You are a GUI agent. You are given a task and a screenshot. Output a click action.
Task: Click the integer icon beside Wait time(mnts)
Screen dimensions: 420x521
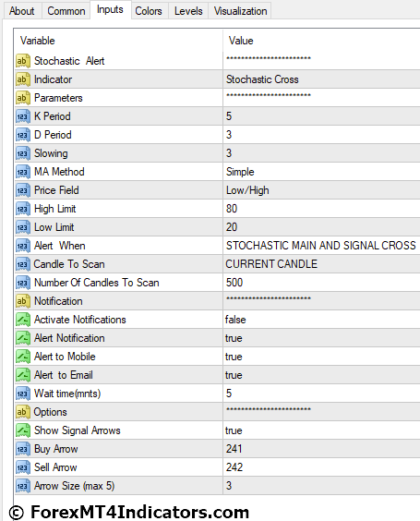tap(23, 394)
